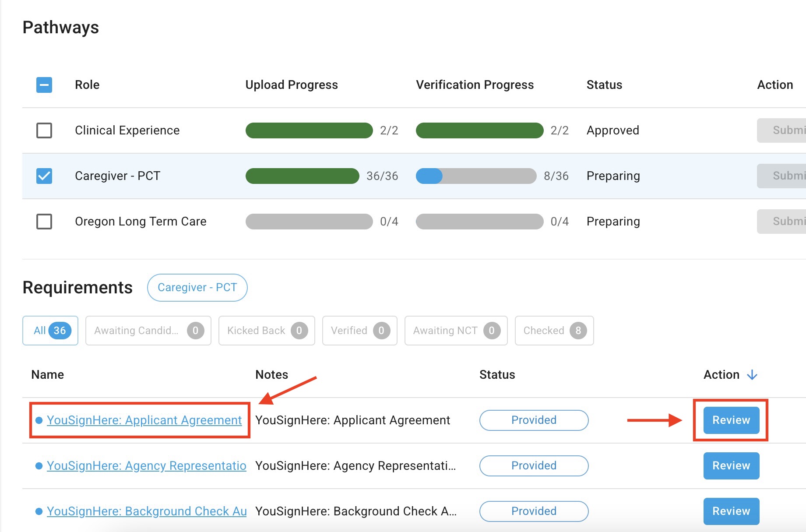Viewport: 806px width, 532px height.
Task: Click the Caregiver - PCT requirements chip
Action: coord(197,288)
